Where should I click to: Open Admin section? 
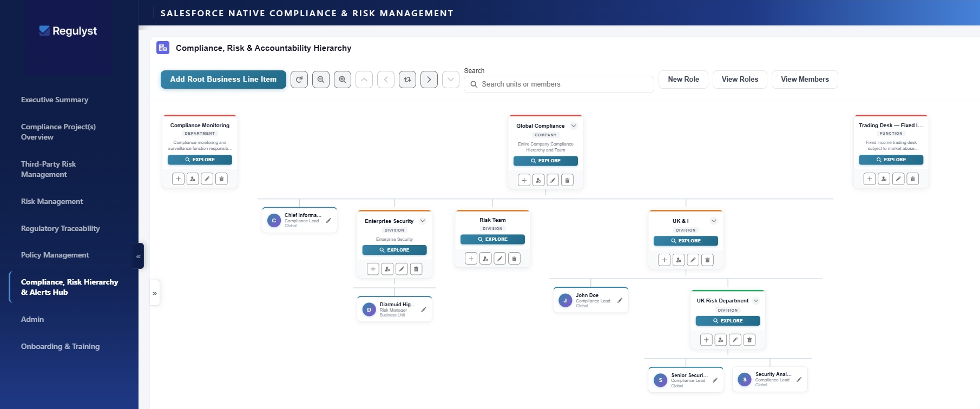(x=32, y=319)
